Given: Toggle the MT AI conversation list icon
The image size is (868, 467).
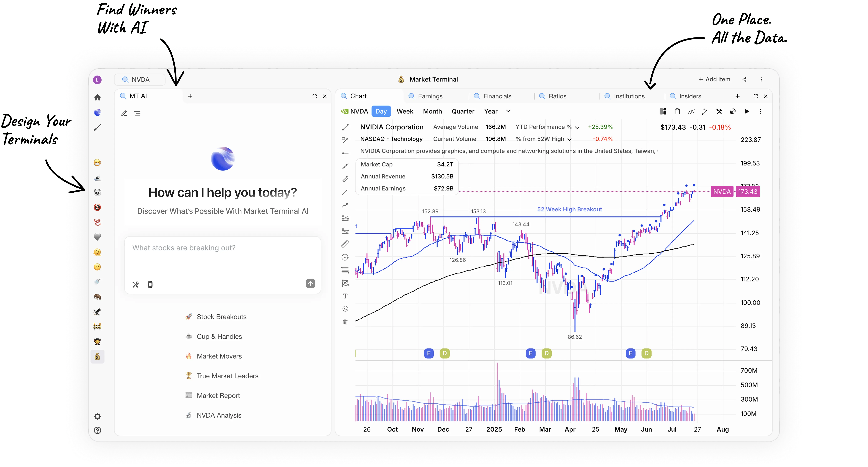Looking at the screenshot, I should [137, 113].
